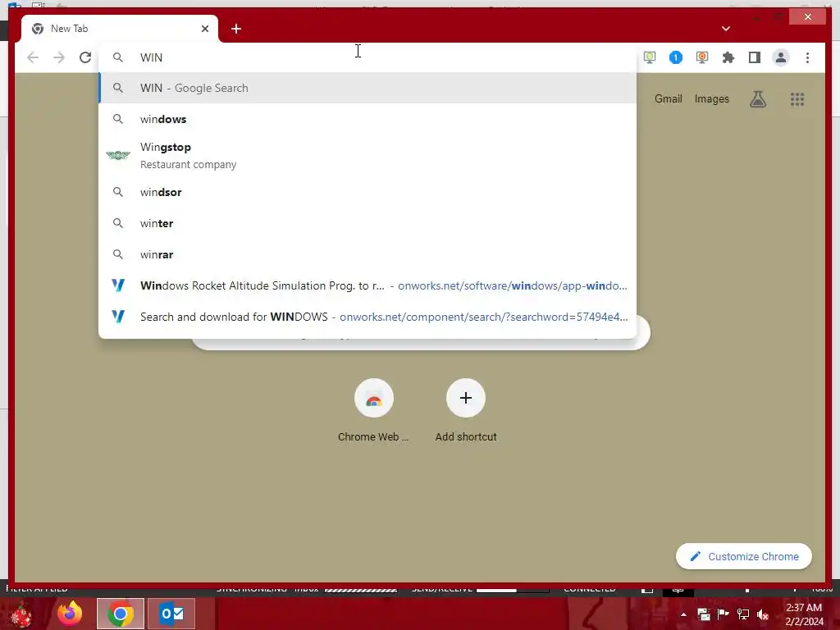
Task: Click the Wingstop logo icon
Action: click(x=118, y=155)
